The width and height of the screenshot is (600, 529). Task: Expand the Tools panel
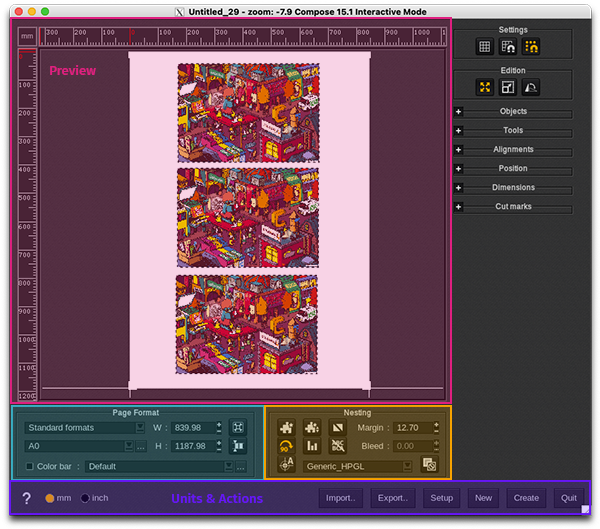pos(458,131)
